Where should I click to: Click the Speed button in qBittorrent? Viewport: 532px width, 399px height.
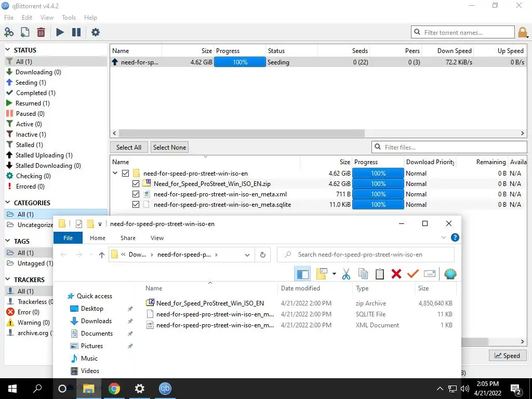[507, 355]
